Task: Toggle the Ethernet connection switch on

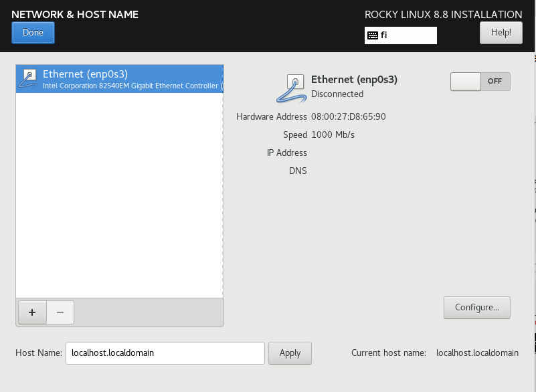Action: [x=480, y=81]
